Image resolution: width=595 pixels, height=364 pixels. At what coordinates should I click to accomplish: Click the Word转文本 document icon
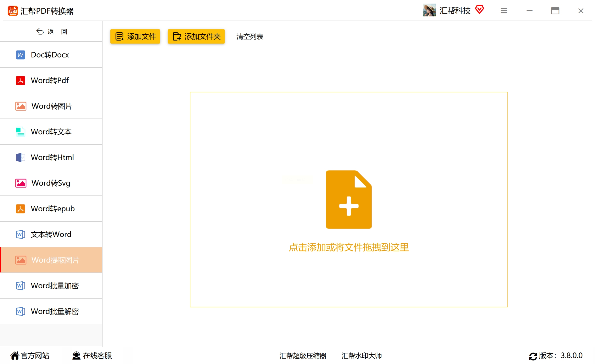pyautogui.click(x=20, y=132)
